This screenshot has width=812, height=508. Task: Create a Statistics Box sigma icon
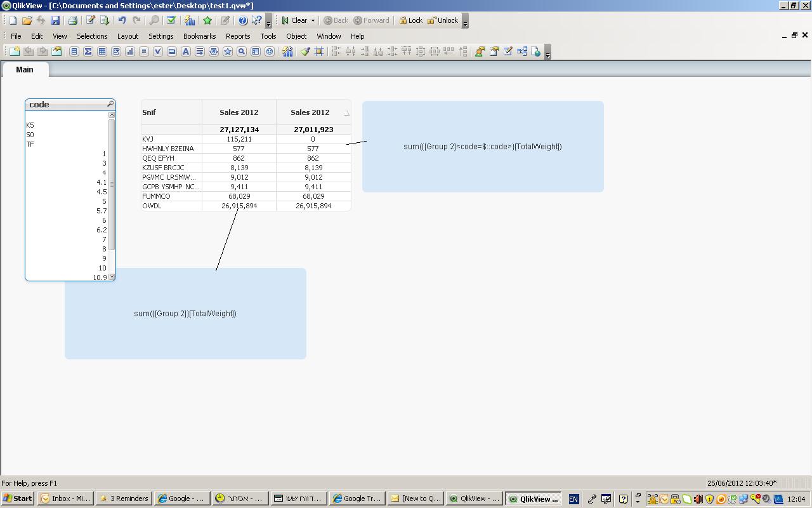point(88,51)
